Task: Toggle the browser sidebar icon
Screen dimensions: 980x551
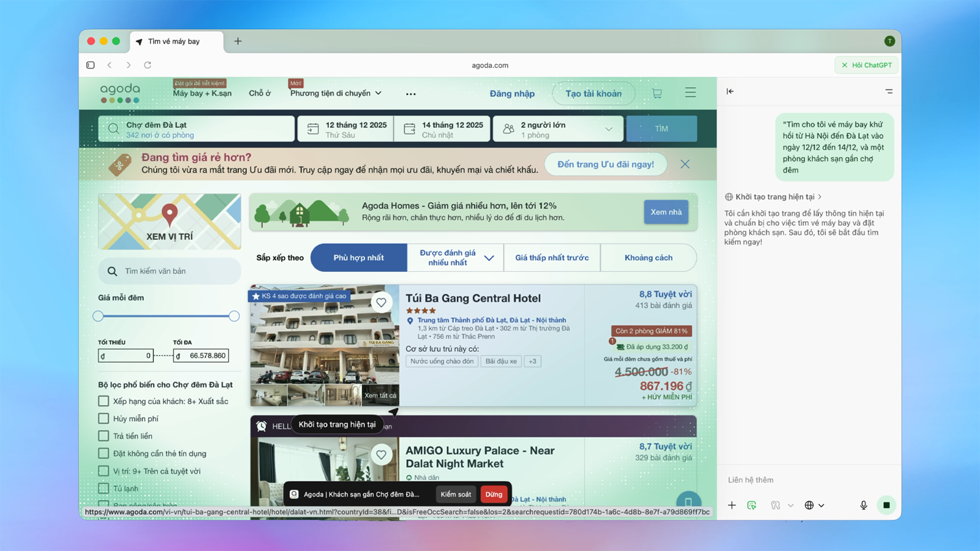Action: [x=91, y=65]
